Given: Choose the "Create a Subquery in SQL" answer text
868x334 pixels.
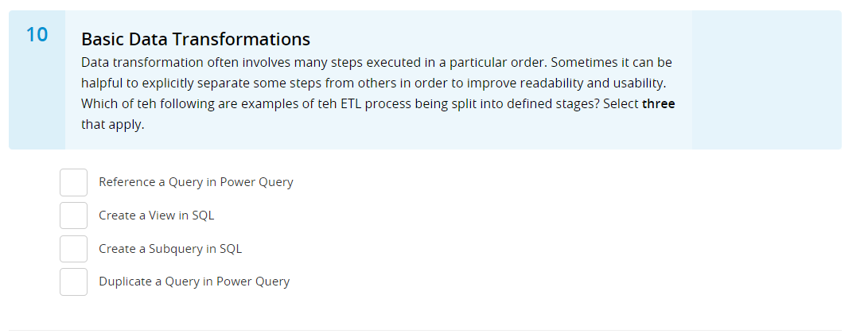Looking at the screenshot, I should tap(170, 249).
